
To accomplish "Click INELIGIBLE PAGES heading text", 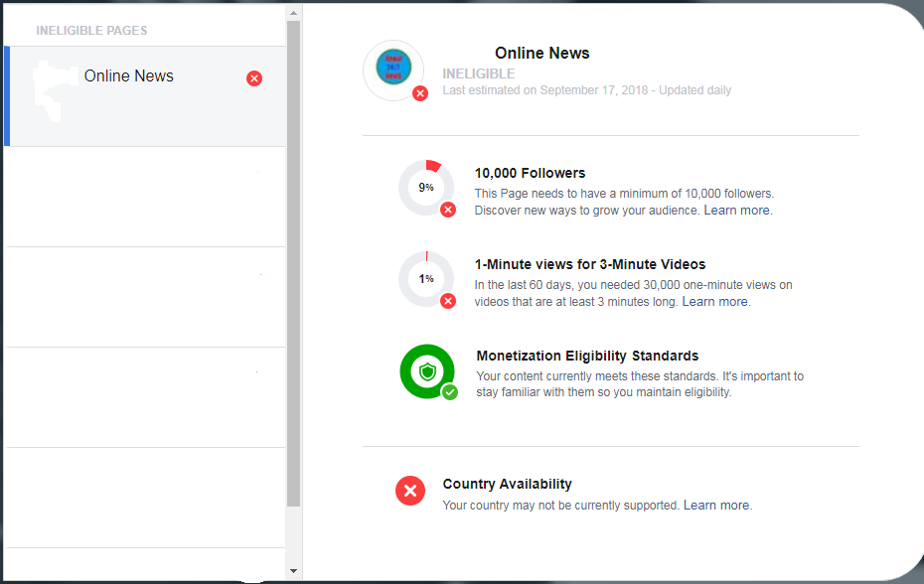I will [x=92, y=31].
